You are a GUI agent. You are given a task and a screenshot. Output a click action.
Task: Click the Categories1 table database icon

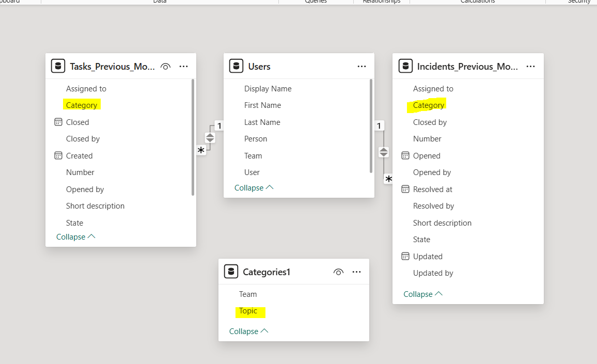(231, 272)
